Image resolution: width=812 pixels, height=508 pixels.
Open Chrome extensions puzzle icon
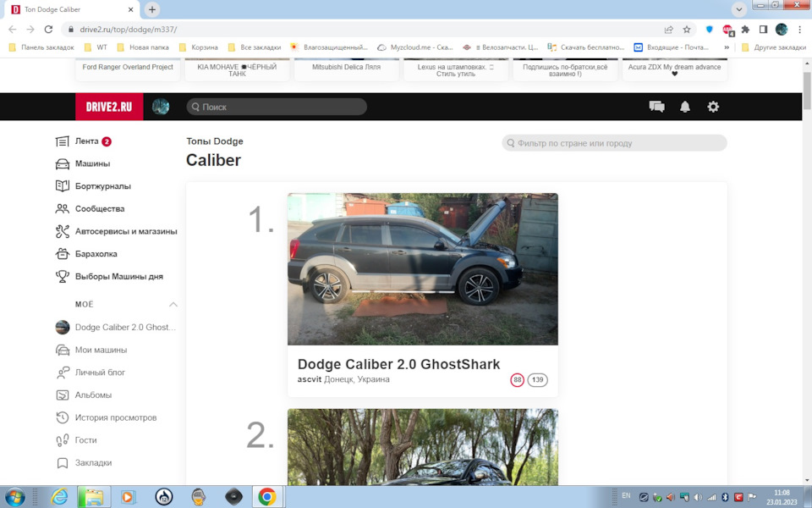coord(745,30)
